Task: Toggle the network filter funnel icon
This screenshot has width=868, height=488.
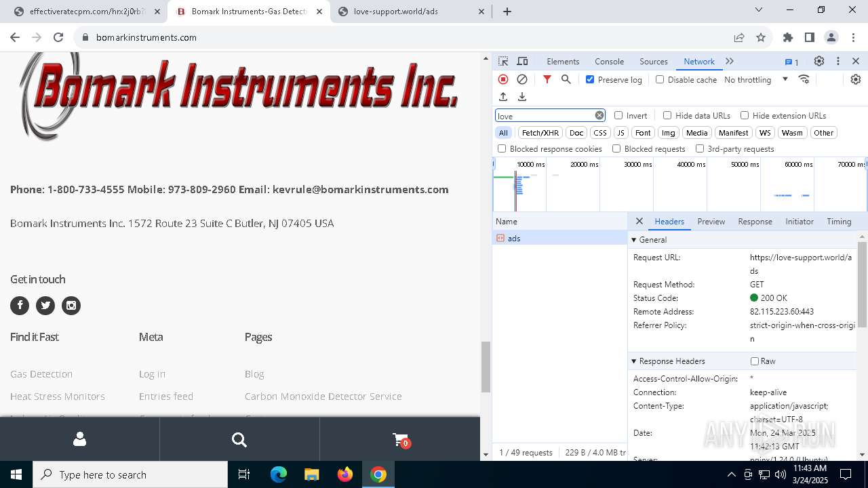Action: coord(547,79)
